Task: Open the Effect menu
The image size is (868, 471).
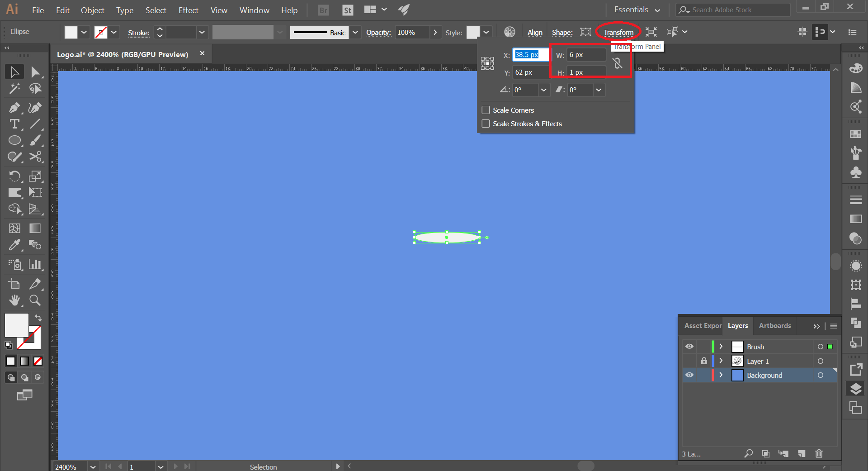Action: tap(188, 10)
